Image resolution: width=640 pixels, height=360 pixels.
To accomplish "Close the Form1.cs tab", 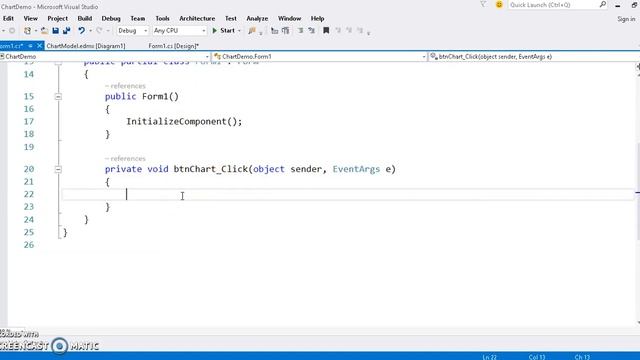I will coord(39,46).
